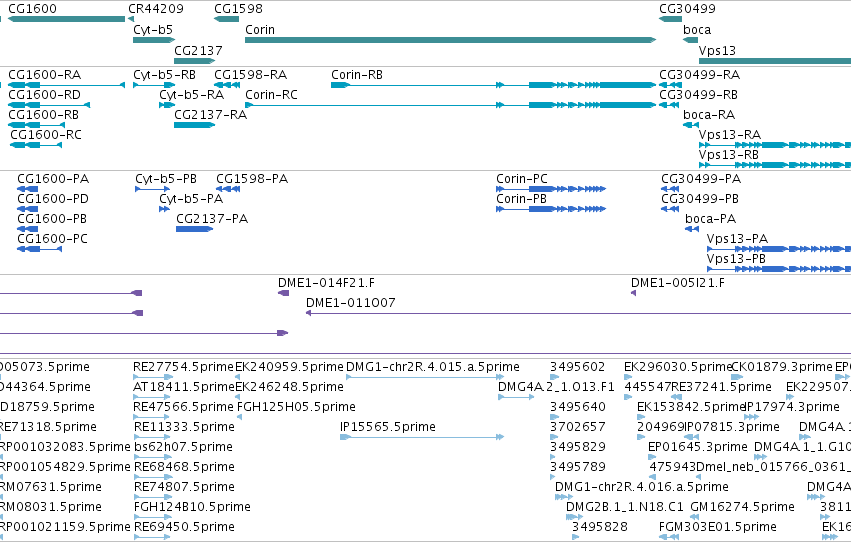Click the boca gene label
Image resolution: width=851 pixels, height=542 pixels.
(x=697, y=29)
